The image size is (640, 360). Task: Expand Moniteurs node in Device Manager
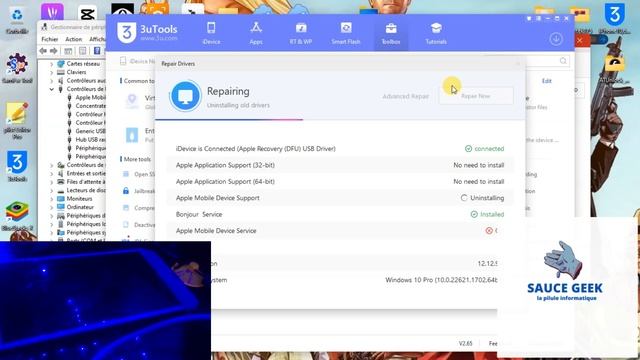(x=52, y=198)
